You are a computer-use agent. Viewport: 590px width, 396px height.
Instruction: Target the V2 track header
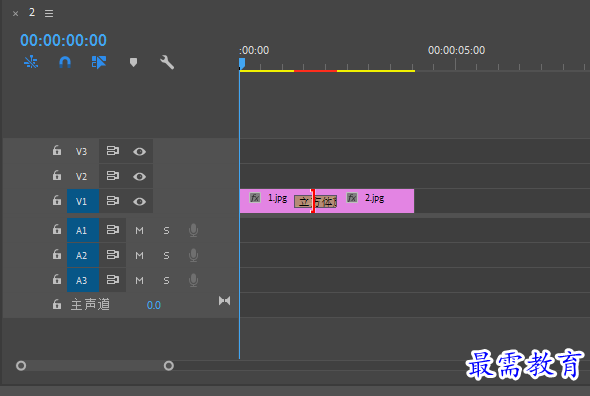coord(82,176)
